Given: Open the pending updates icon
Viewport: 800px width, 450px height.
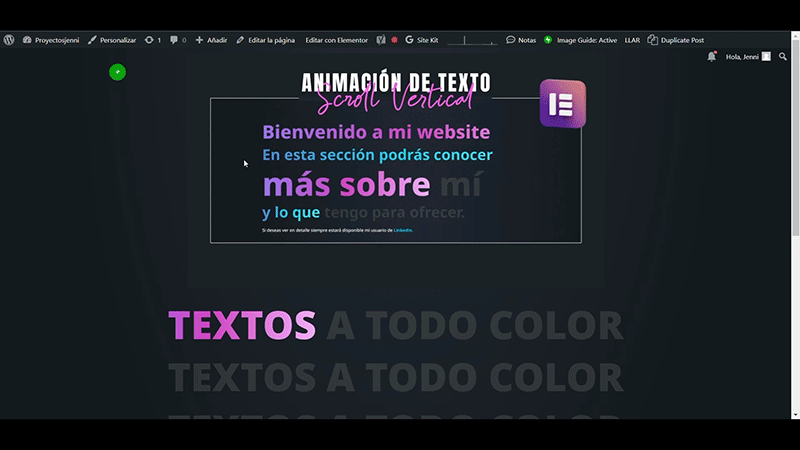Looking at the screenshot, I should click(153, 40).
